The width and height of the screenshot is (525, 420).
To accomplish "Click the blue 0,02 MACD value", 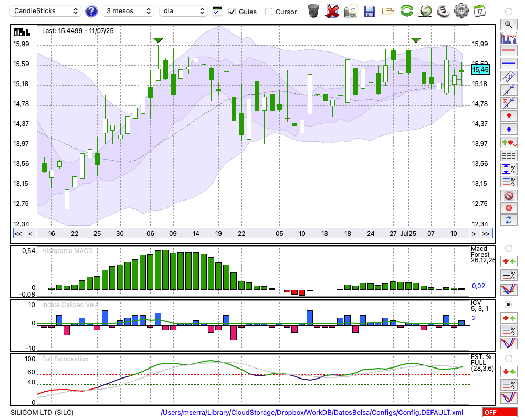I will tap(478, 286).
